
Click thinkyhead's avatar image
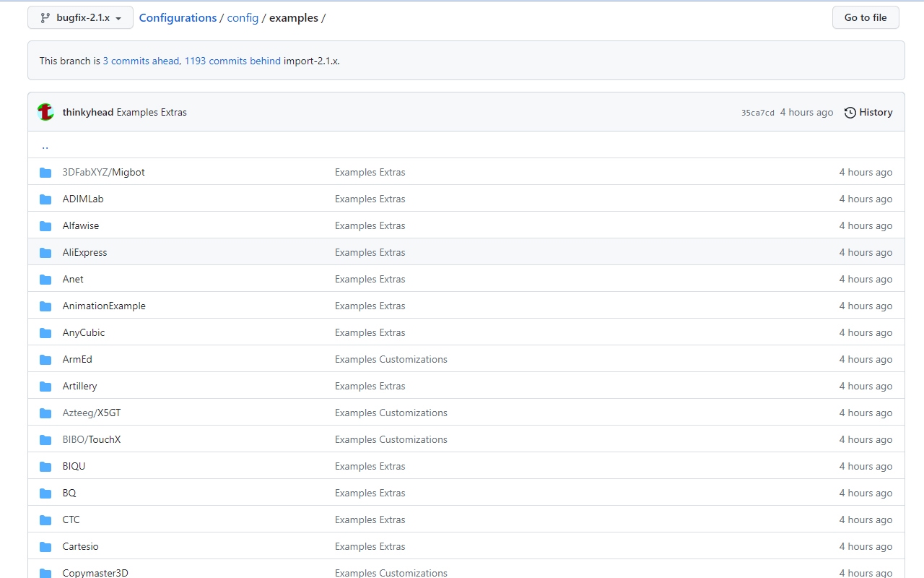point(45,112)
